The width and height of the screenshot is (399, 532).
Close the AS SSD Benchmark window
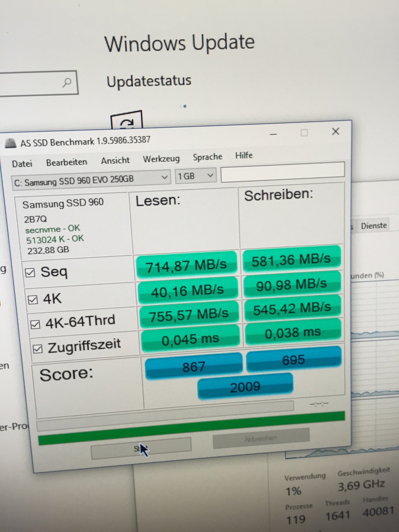pos(335,131)
